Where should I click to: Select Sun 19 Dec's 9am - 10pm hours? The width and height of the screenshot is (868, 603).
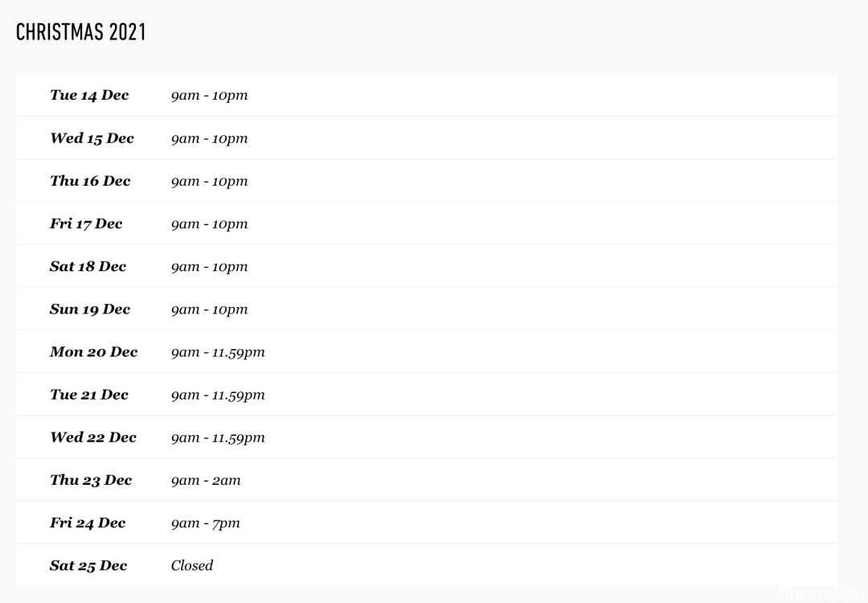click(209, 310)
